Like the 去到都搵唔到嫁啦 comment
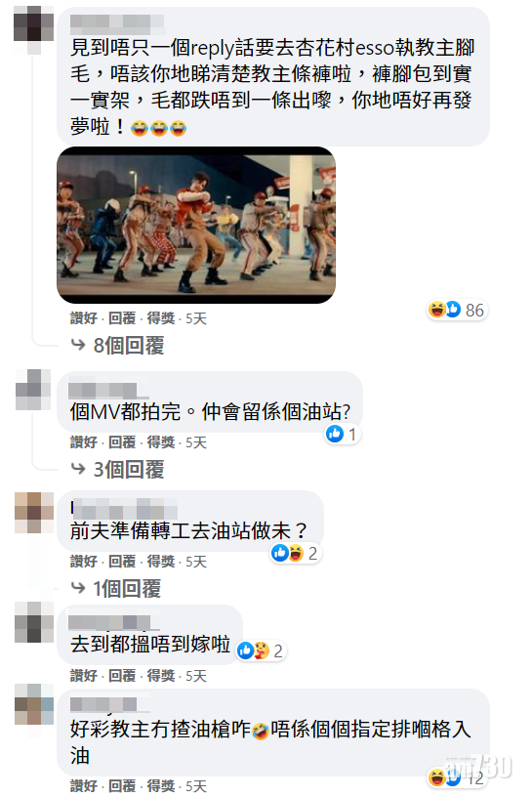The height and width of the screenshot is (797, 532). [84, 676]
